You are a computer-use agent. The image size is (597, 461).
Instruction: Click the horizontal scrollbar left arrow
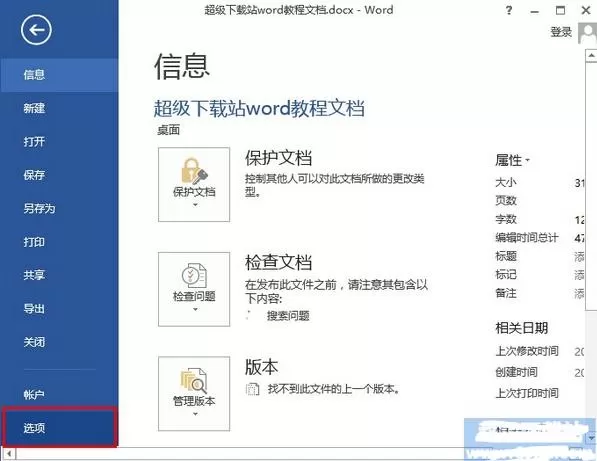pos(8,454)
